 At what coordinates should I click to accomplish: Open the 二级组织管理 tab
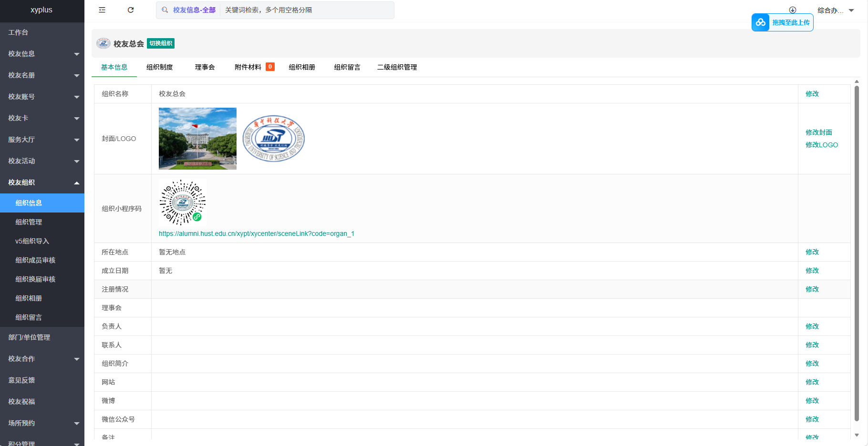pos(397,67)
